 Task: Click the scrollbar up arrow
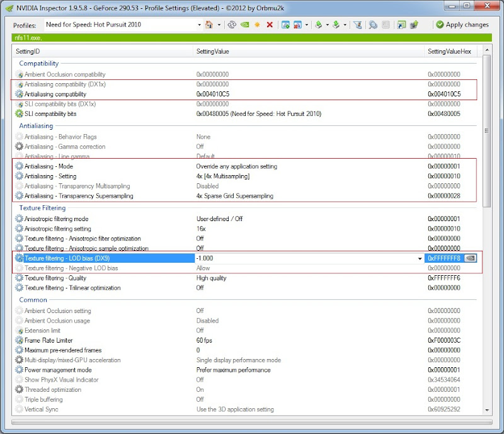point(487,50)
